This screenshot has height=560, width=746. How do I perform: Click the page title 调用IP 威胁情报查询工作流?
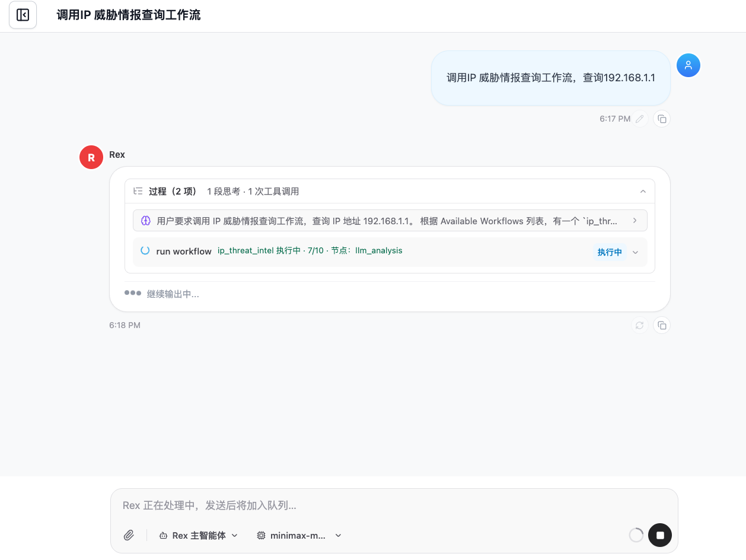click(x=129, y=15)
